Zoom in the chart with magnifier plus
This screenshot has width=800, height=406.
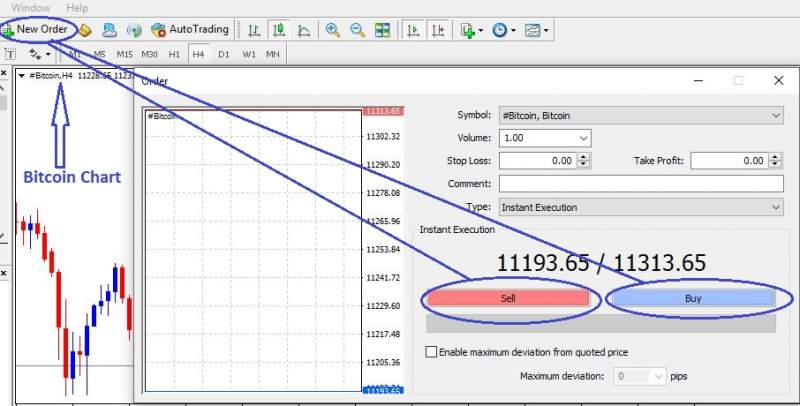(333, 30)
